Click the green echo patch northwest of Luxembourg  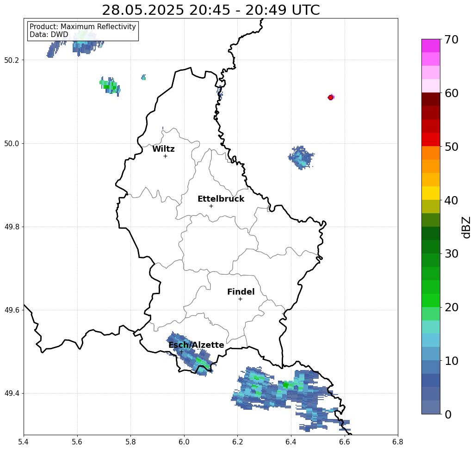click(x=110, y=86)
